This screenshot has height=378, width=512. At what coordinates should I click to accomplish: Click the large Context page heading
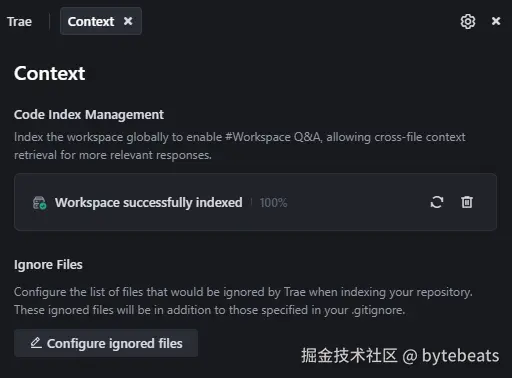(50, 73)
